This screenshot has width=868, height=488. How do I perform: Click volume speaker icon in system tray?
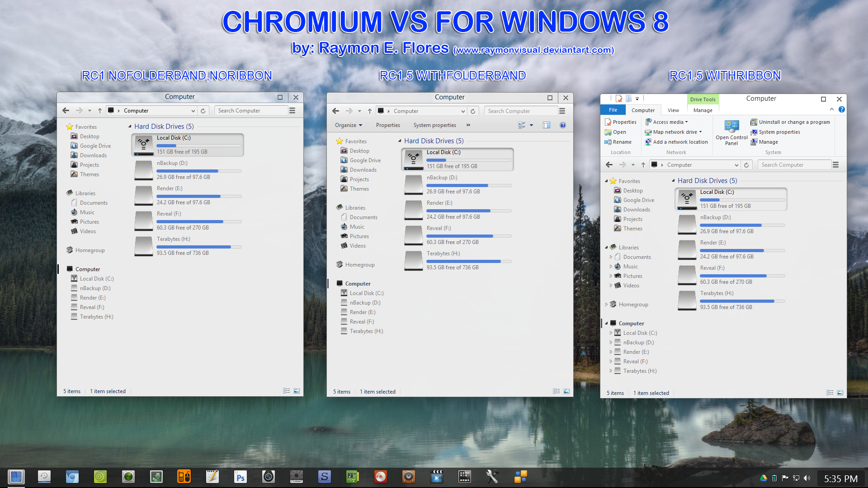pyautogui.click(x=807, y=478)
